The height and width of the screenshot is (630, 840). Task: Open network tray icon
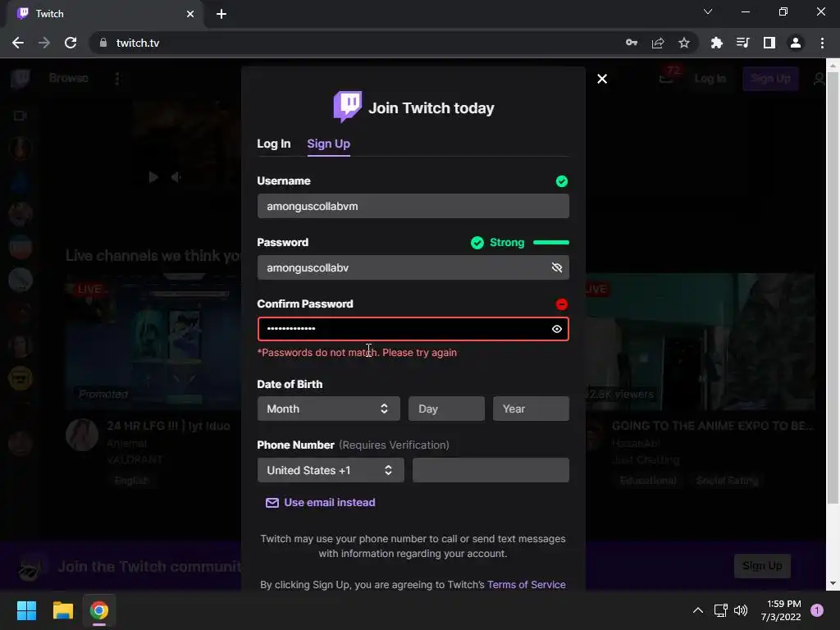point(720,610)
